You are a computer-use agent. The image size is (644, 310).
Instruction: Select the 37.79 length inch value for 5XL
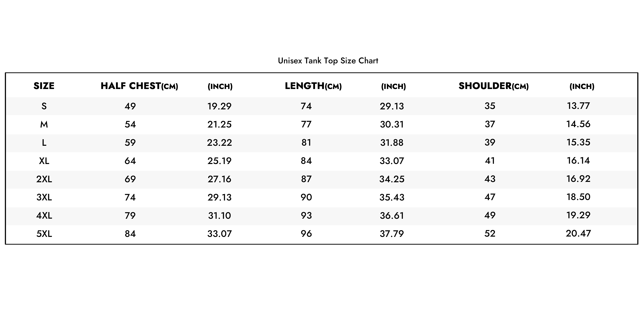click(x=392, y=234)
